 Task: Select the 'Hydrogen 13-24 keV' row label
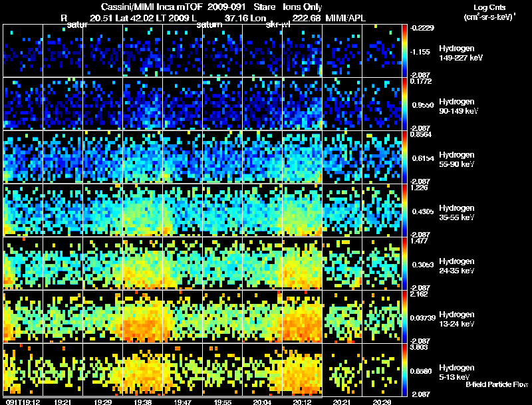[x=457, y=319]
